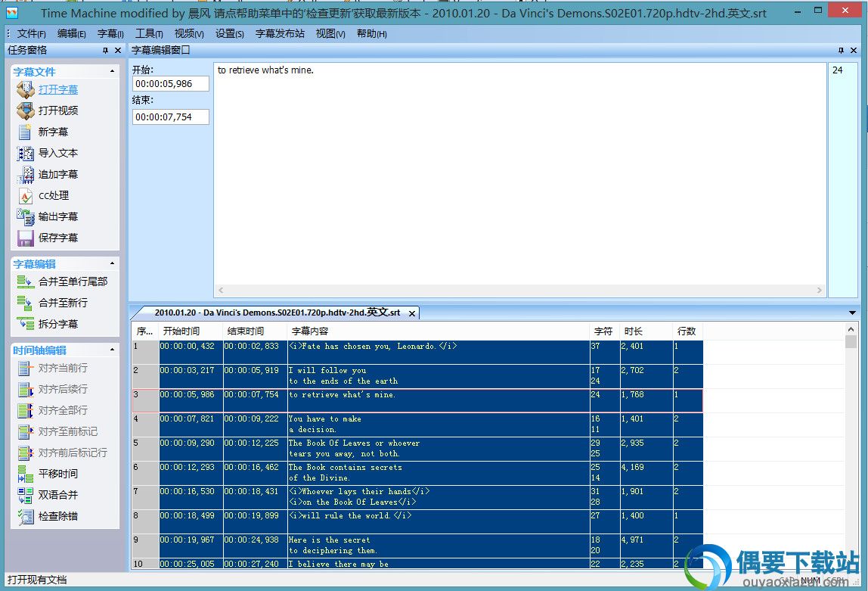Select the Da Vinci's Demons srt document tab
868x591 pixels.
pos(277,313)
